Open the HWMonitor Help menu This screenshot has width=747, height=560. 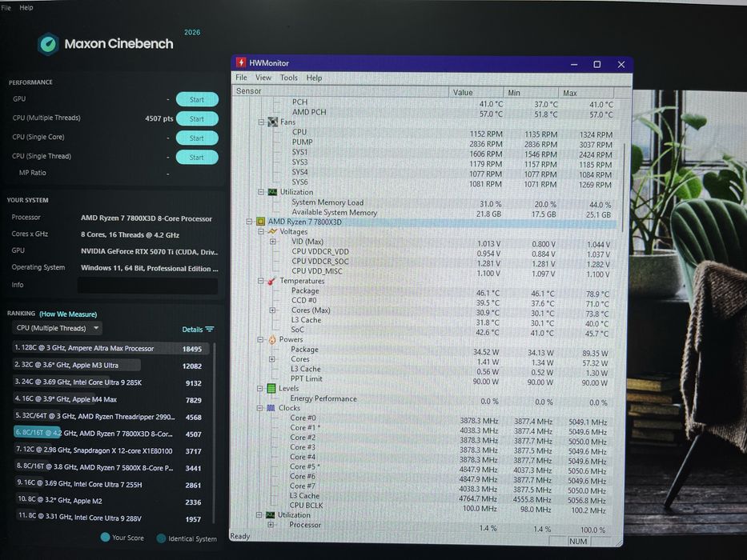[x=314, y=78]
